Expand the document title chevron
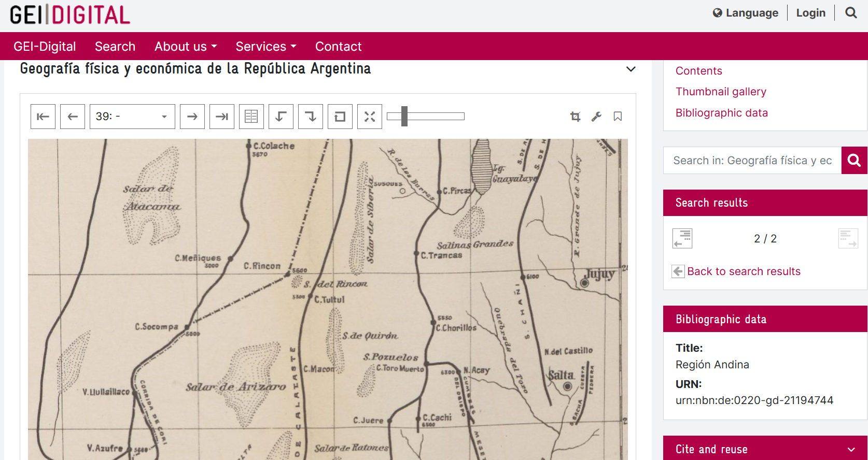The width and height of the screenshot is (868, 460). 631,69
